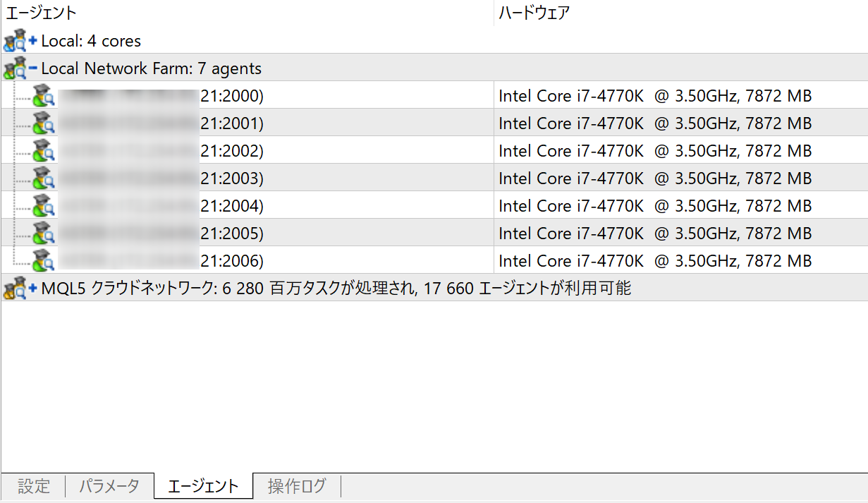The image size is (868, 503).
Task: Click the Local Network Farm group icon
Action: point(14,68)
